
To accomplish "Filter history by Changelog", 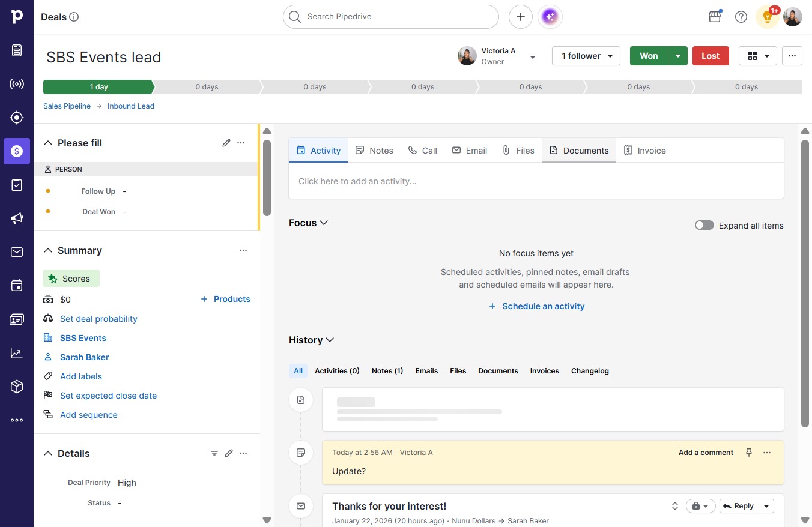I will click(x=590, y=371).
